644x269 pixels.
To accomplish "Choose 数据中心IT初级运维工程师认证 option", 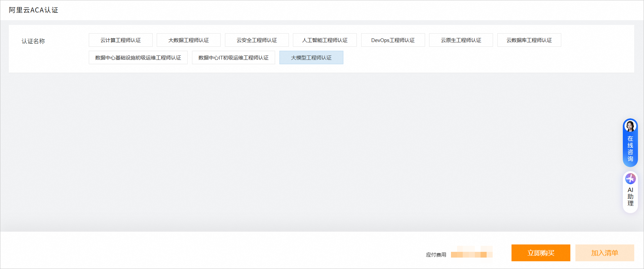I will point(233,57).
